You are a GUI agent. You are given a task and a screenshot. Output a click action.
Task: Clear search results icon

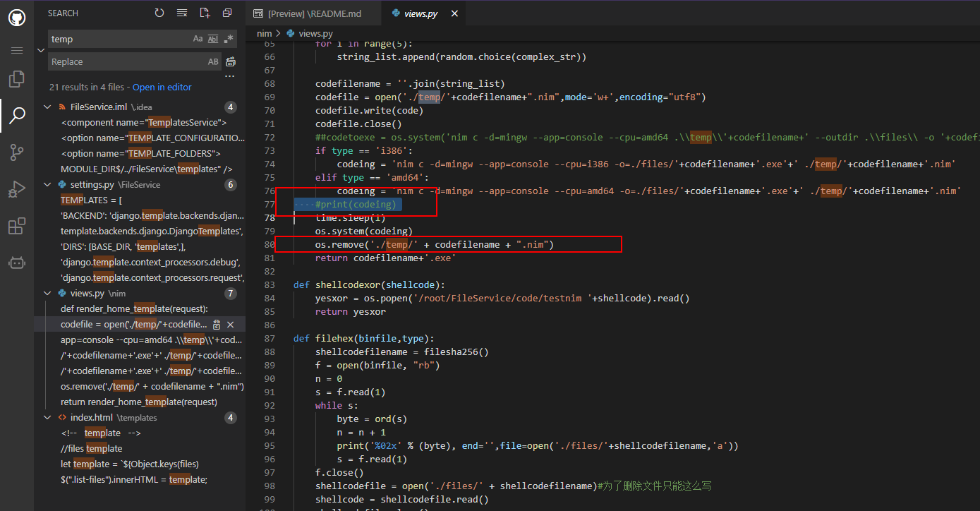[x=182, y=13]
